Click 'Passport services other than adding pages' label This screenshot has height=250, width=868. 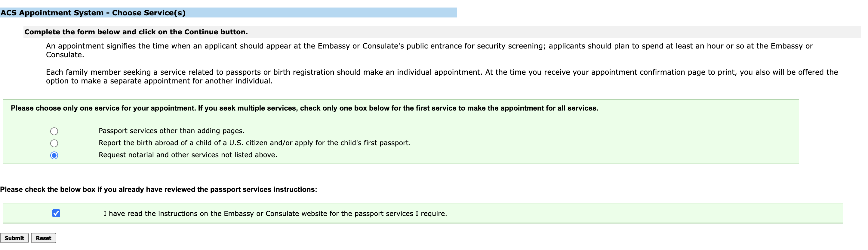[x=171, y=131]
